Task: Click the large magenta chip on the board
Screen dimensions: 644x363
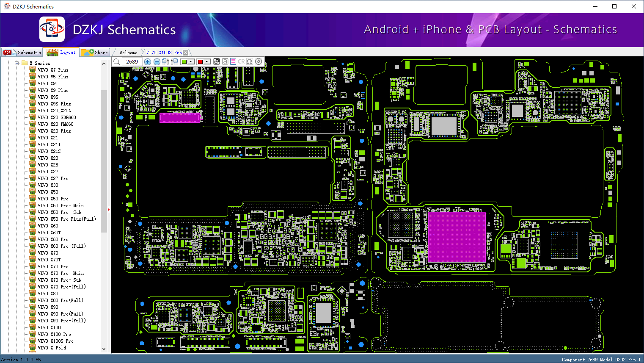Action: (457, 237)
